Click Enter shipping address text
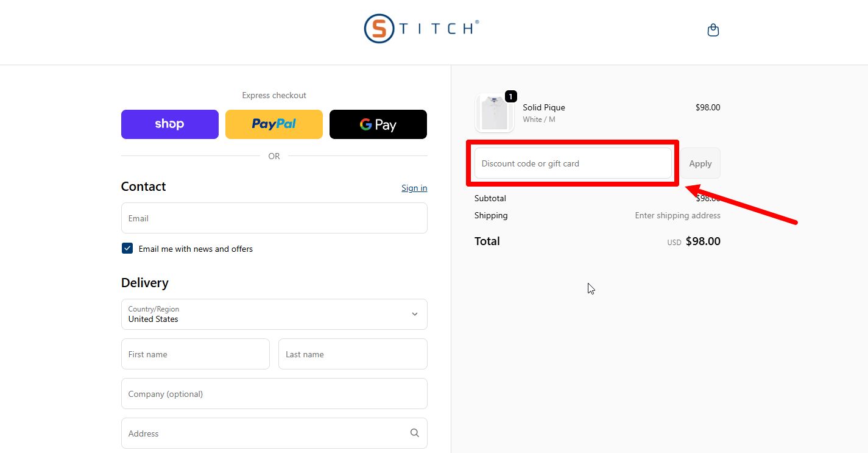Image resolution: width=868 pixels, height=453 pixels. tap(677, 215)
